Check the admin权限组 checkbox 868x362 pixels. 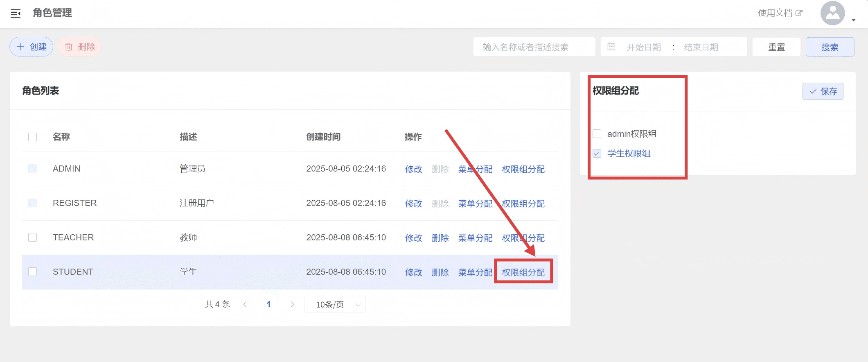coord(597,134)
